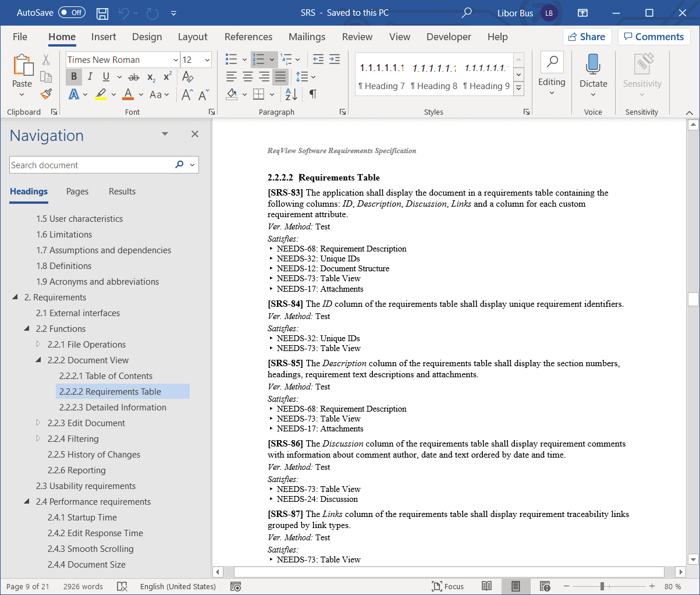Click Decrease Font Size icon
This screenshot has width=700, height=595.
[x=203, y=94]
